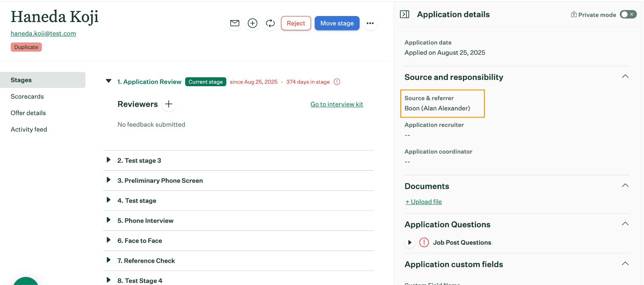Click the Application details heading
Image resolution: width=644 pixels, height=285 pixels.
(453, 14)
